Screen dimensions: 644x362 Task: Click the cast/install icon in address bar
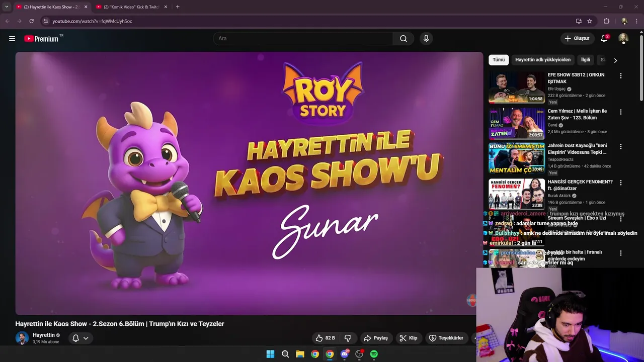coord(579,21)
